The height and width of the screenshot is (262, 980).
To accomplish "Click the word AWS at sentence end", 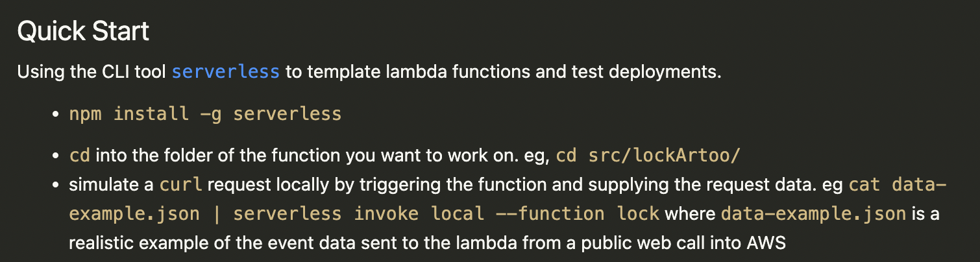I will coord(766,243).
